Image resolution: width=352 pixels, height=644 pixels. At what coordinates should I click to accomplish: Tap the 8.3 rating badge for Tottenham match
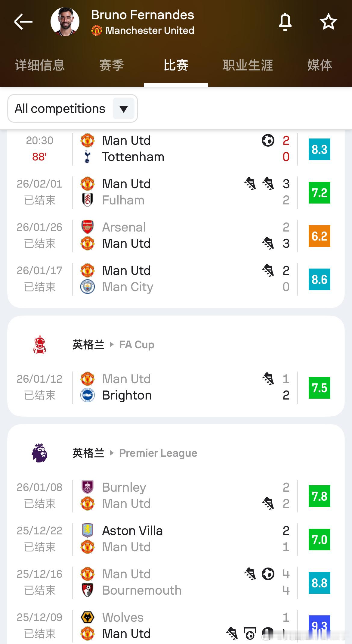[319, 149]
